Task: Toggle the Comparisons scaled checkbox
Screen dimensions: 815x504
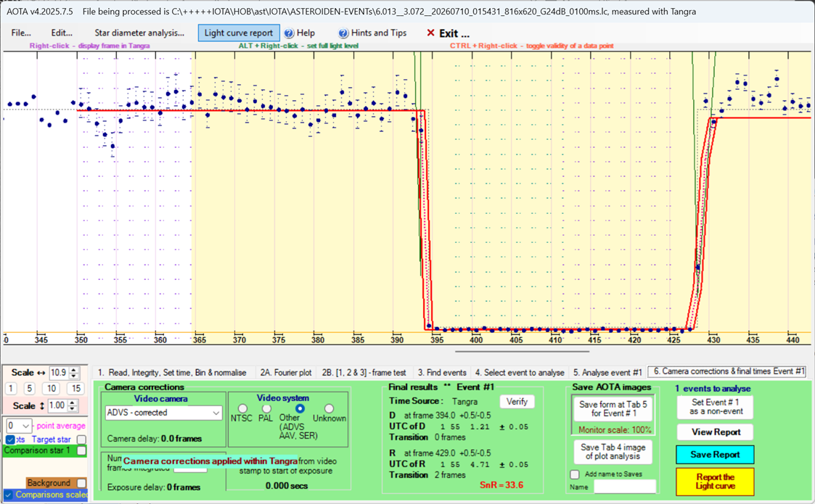Action: click(x=9, y=495)
